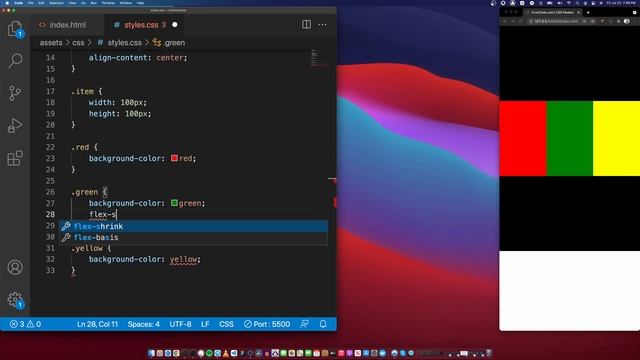Click the .green symbol icon in breadcrumbs
The height and width of the screenshot is (360, 640).
click(x=157, y=42)
